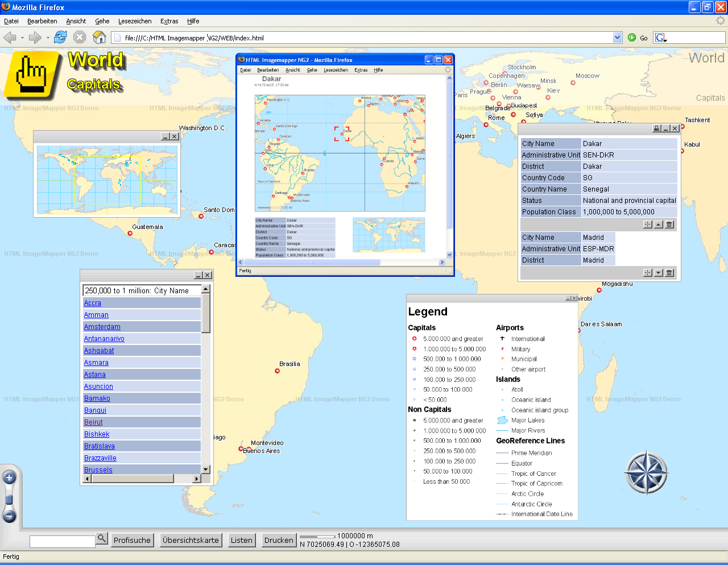Screen dimensions: 728x565
Task: Click the Amsterdam link in city list
Action: click(102, 327)
